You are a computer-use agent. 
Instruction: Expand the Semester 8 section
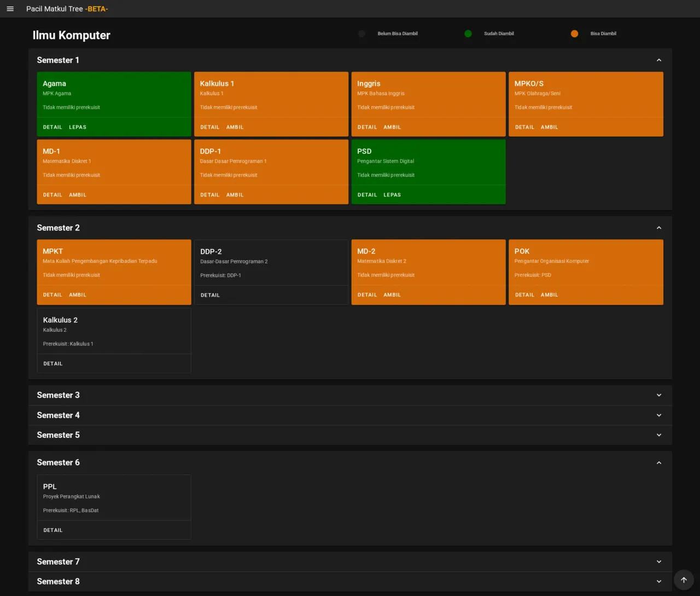click(659, 581)
